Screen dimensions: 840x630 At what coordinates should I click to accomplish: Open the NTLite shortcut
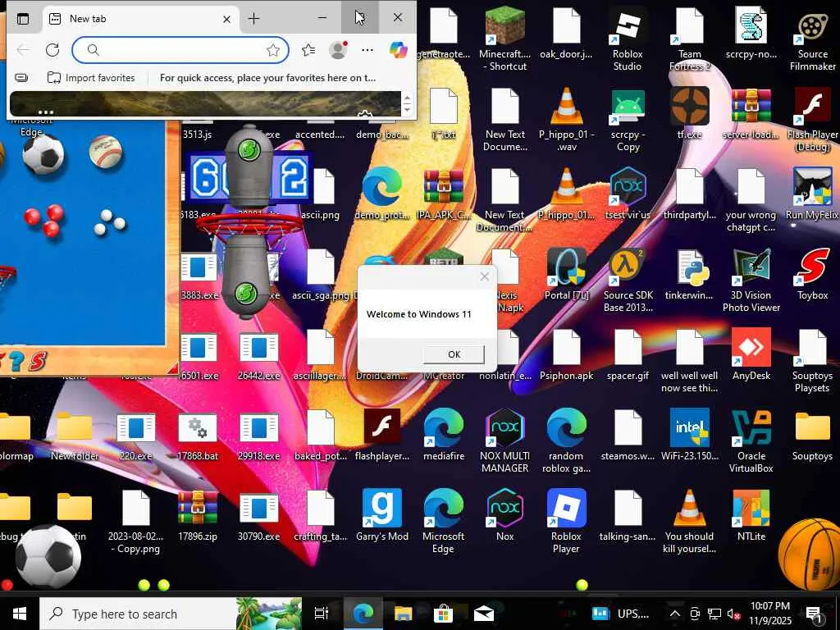(751, 515)
